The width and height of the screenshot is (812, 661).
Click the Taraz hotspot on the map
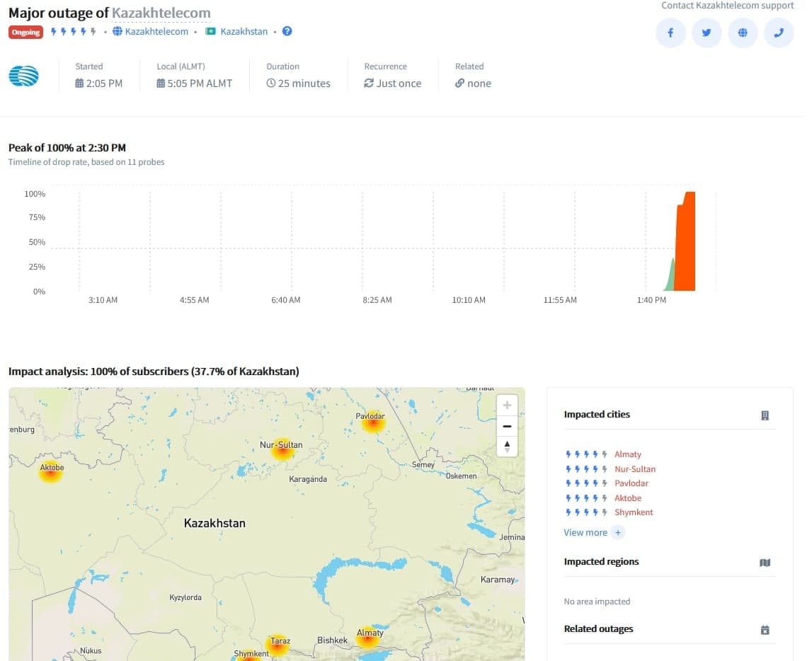click(x=278, y=645)
